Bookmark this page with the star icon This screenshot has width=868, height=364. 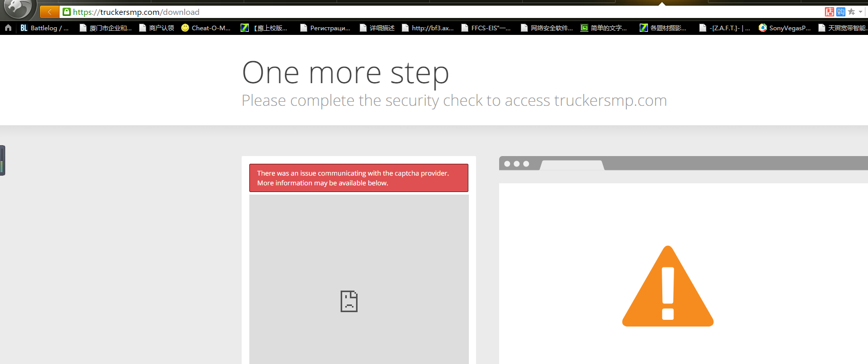click(x=852, y=12)
